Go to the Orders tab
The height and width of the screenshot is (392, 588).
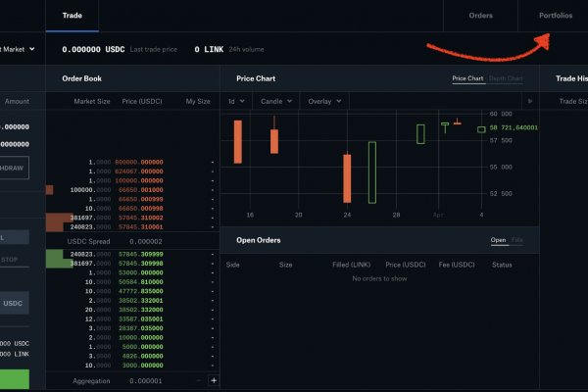pyautogui.click(x=480, y=16)
